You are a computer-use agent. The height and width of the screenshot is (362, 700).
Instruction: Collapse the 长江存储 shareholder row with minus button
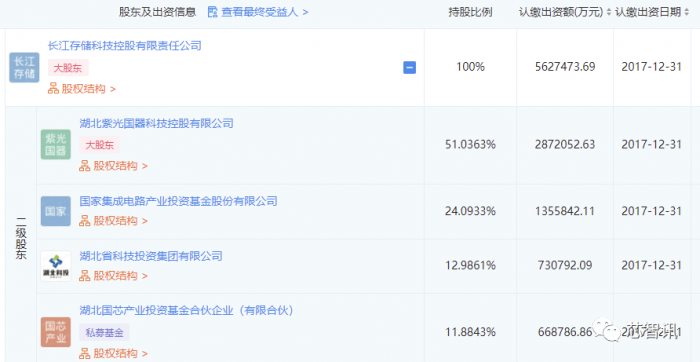tap(409, 67)
